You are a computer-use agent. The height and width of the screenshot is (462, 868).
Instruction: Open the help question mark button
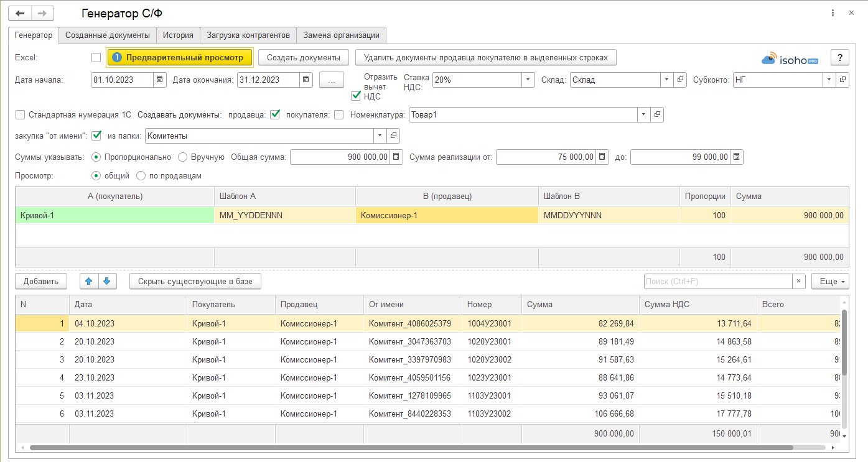tap(840, 57)
